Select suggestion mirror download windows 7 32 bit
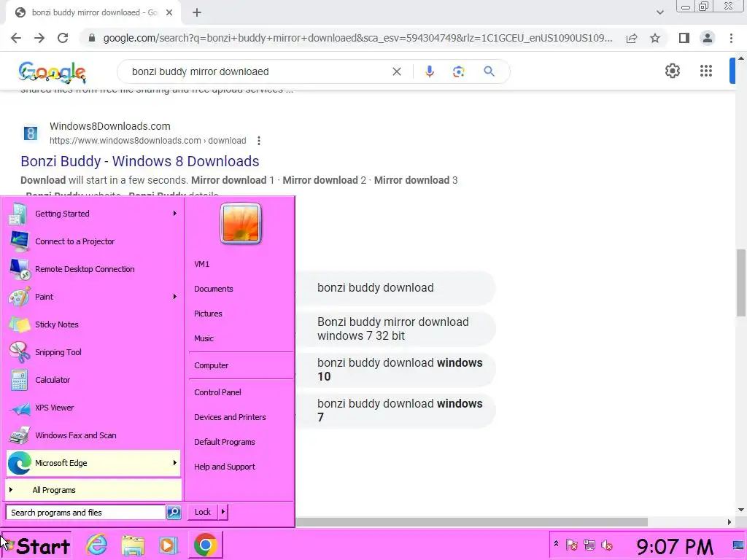The image size is (747, 560). 395,329
